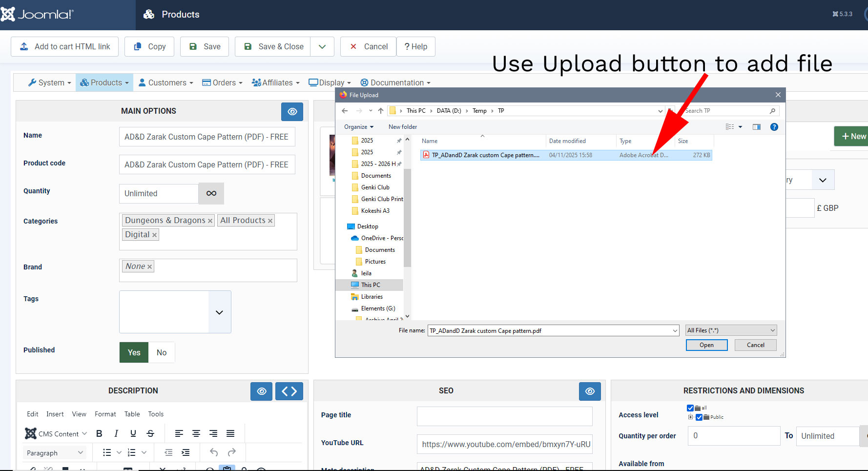Screen dimensions: 868x471
Task: Click the Open button in File Upload
Action: pyautogui.click(x=706, y=345)
